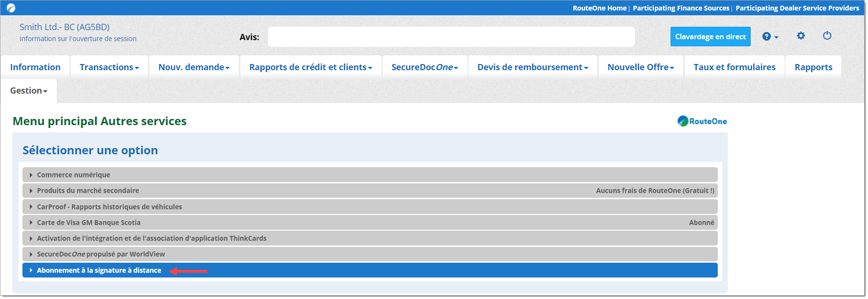This screenshot has height=299, width=868.
Task: Start Clavardage en direct chat
Action: 710,37
